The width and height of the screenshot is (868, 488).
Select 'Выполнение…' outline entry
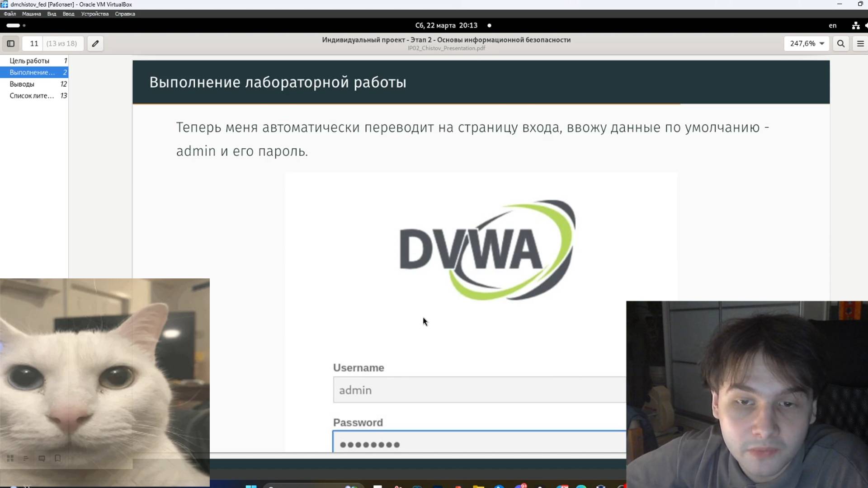tap(34, 72)
